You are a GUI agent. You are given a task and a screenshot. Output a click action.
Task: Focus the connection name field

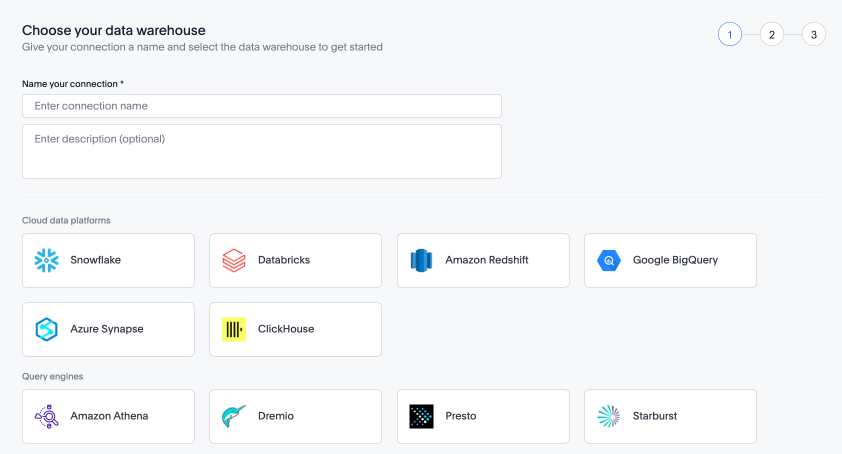tap(261, 106)
